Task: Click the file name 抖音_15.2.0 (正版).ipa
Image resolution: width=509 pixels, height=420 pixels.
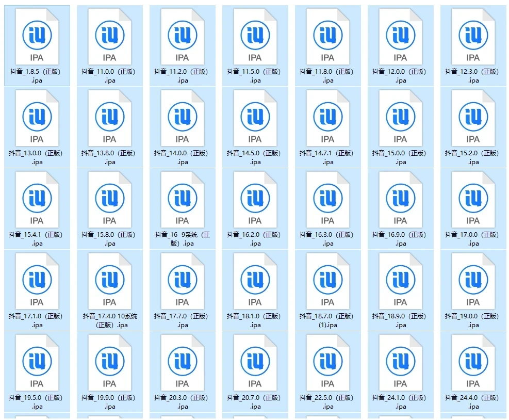Action: pyautogui.click(x=472, y=157)
